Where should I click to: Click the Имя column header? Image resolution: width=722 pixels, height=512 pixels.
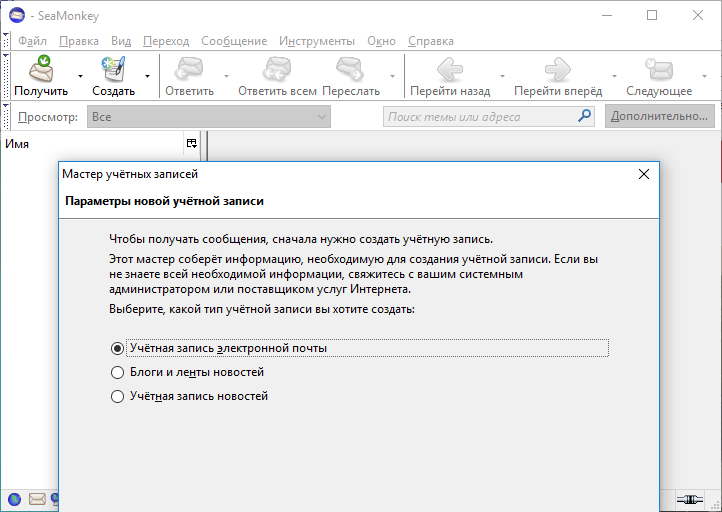pos(92,144)
